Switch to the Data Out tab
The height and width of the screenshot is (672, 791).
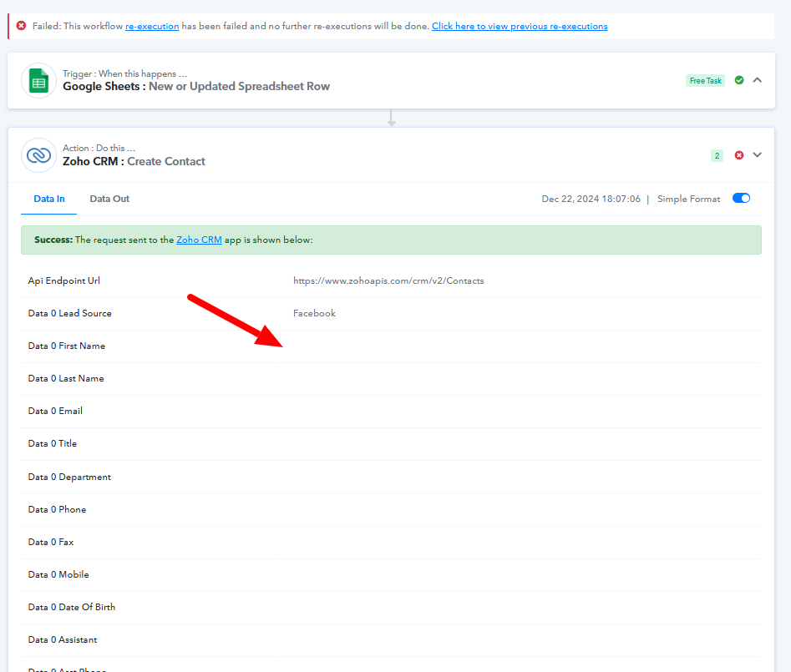[x=109, y=199]
